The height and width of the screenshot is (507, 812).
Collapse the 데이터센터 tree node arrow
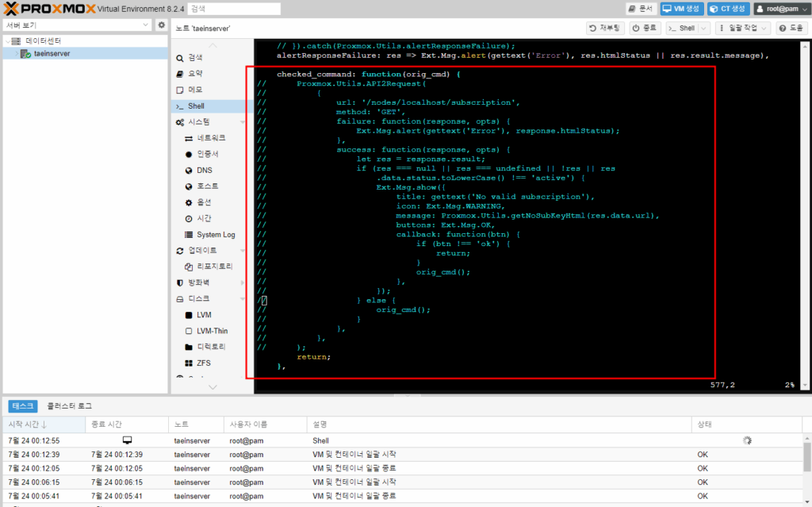pos(7,41)
